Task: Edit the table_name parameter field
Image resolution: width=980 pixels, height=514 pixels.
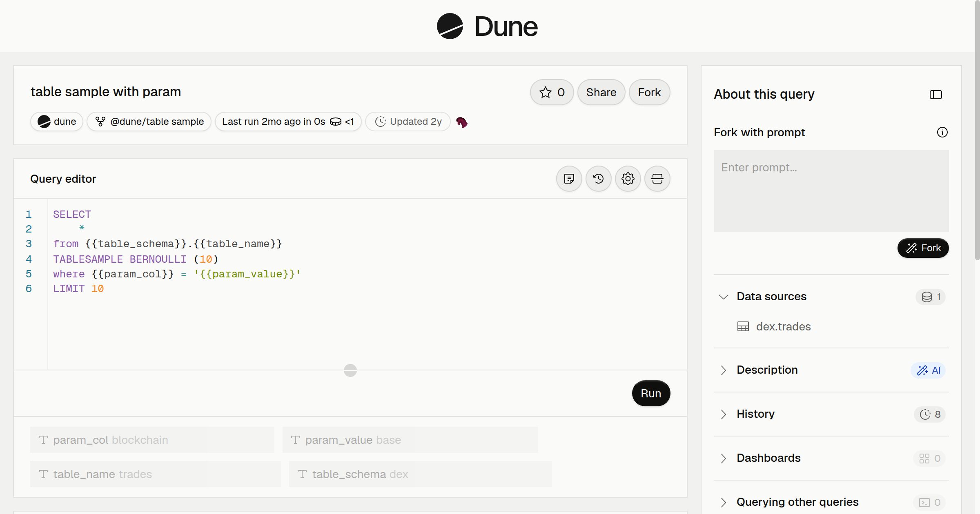Action: point(156,474)
